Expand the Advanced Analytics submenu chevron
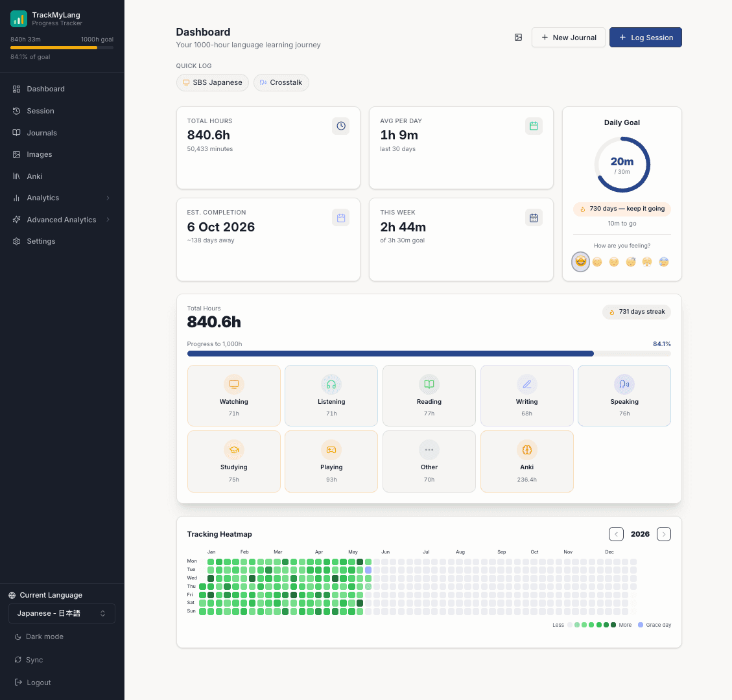Screen dimensions: 732x700 tap(108, 219)
